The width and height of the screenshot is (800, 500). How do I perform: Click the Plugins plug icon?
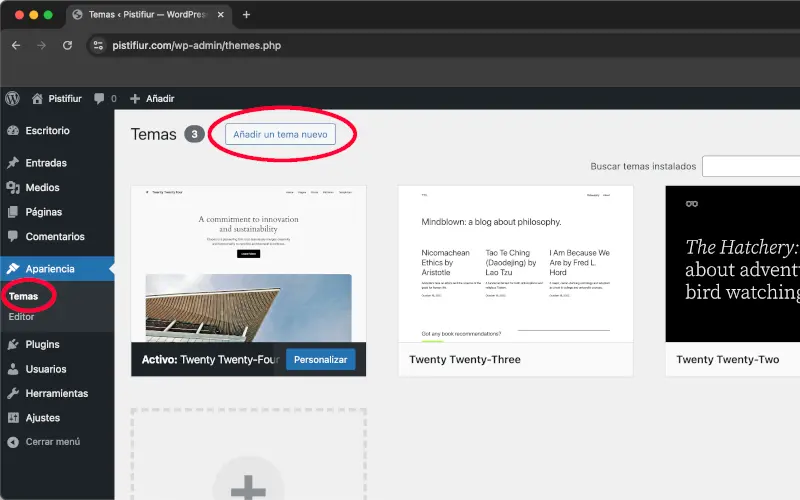point(13,344)
